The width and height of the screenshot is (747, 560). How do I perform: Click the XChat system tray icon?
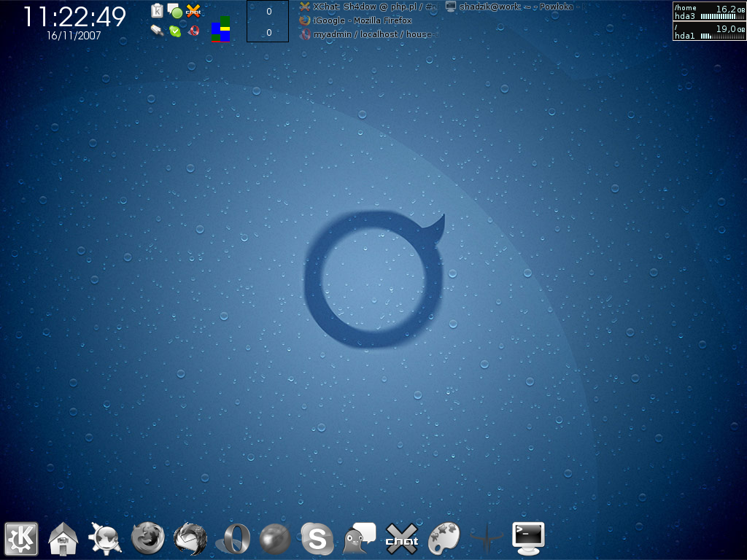click(x=193, y=10)
